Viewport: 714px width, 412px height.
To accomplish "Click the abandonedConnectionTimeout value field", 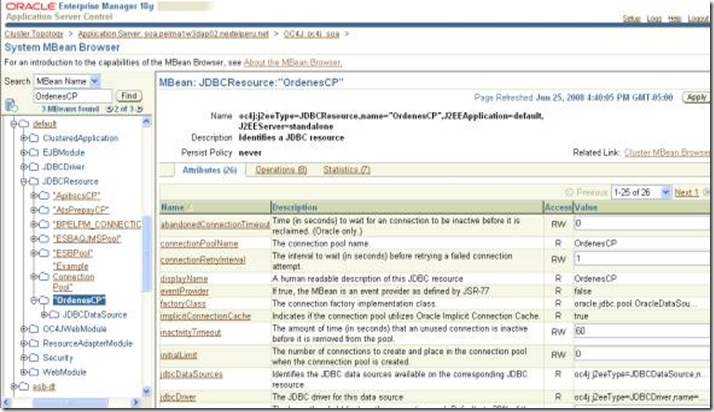I will [642, 224].
